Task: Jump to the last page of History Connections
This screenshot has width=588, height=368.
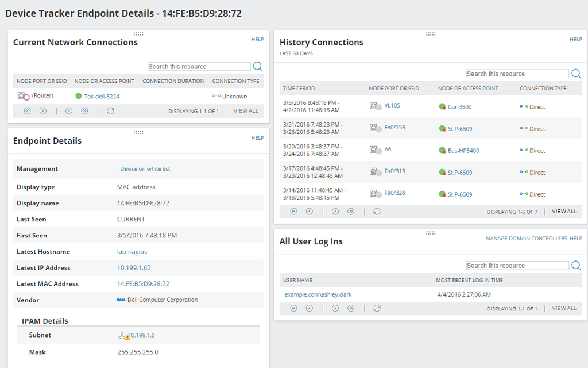Action: pos(351,212)
